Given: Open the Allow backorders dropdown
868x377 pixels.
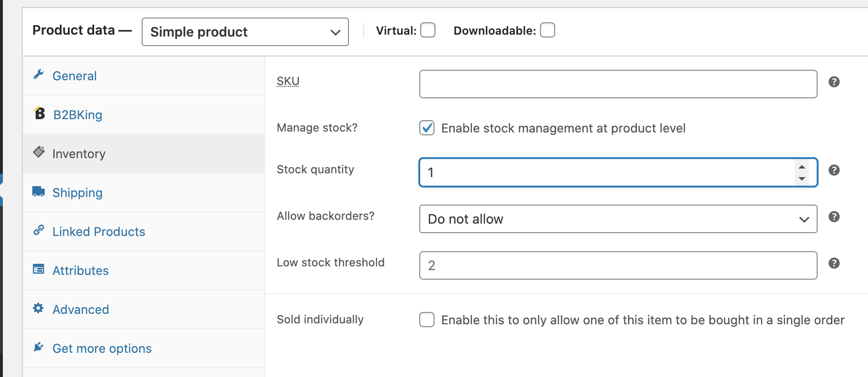Looking at the screenshot, I should pyautogui.click(x=618, y=219).
